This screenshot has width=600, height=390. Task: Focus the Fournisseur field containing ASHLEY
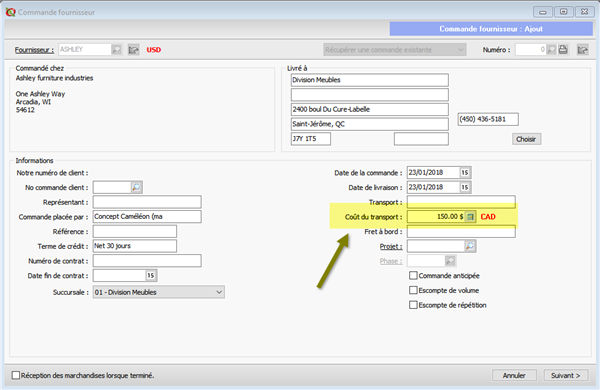tap(85, 49)
